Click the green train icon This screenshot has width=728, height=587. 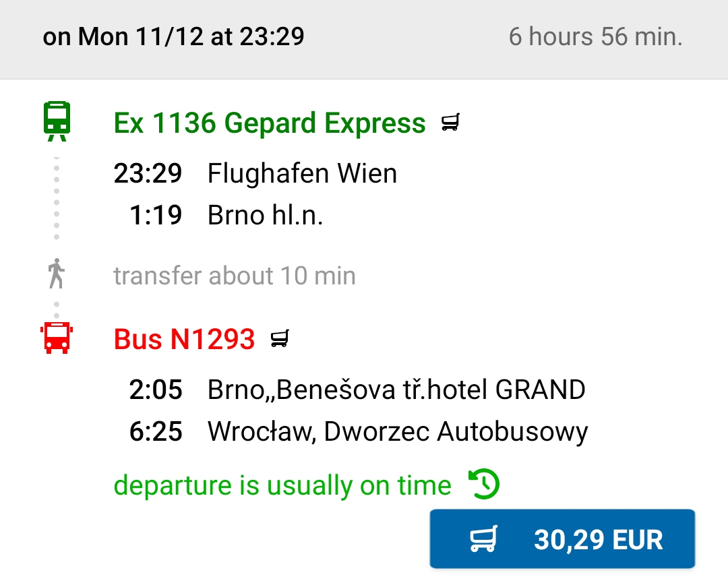57,121
